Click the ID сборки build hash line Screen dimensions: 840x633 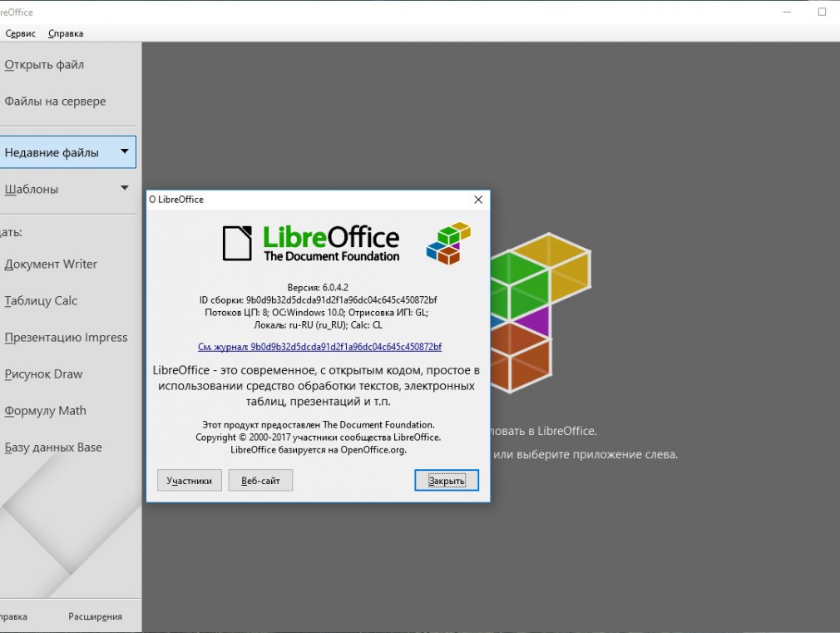click(x=319, y=299)
